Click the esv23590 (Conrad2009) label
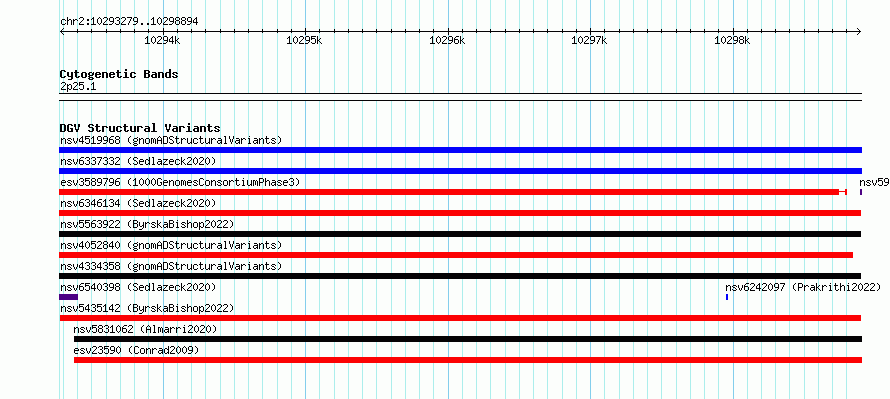Viewport: 890px width, 399px height. 136,350
